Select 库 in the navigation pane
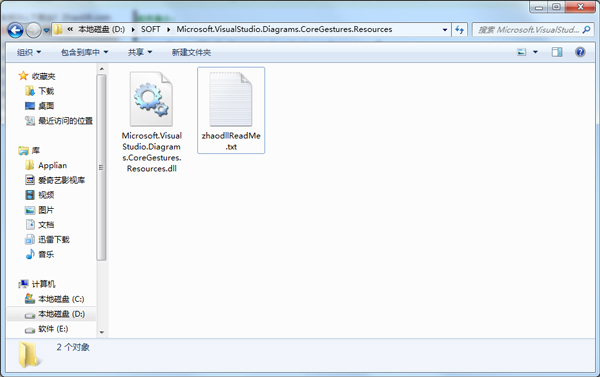The width and height of the screenshot is (600, 377). (x=36, y=150)
